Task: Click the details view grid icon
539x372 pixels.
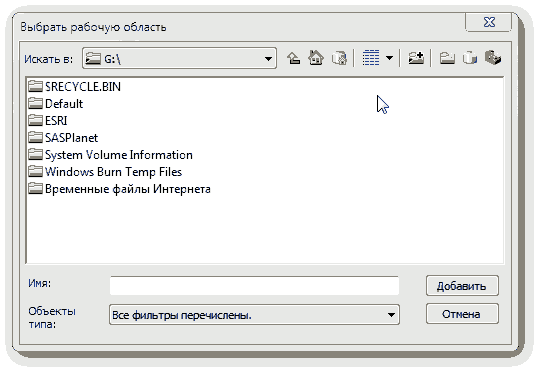Action: click(371, 58)
